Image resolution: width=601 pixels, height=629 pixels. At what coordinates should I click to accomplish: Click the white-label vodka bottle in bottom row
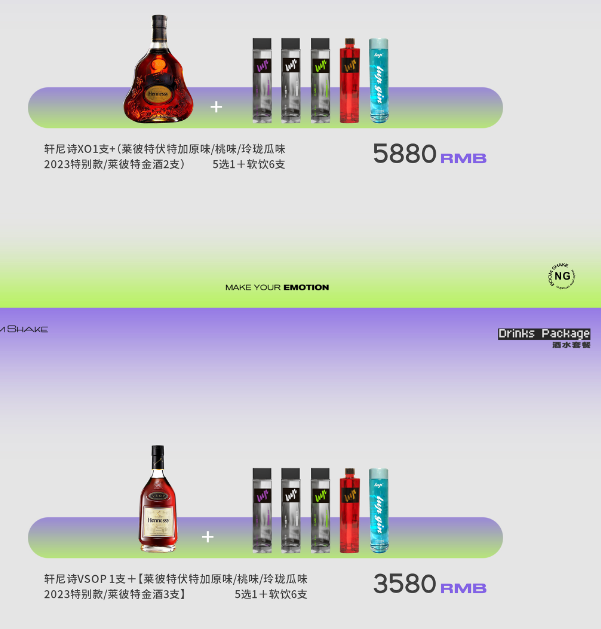click(290, 511)
